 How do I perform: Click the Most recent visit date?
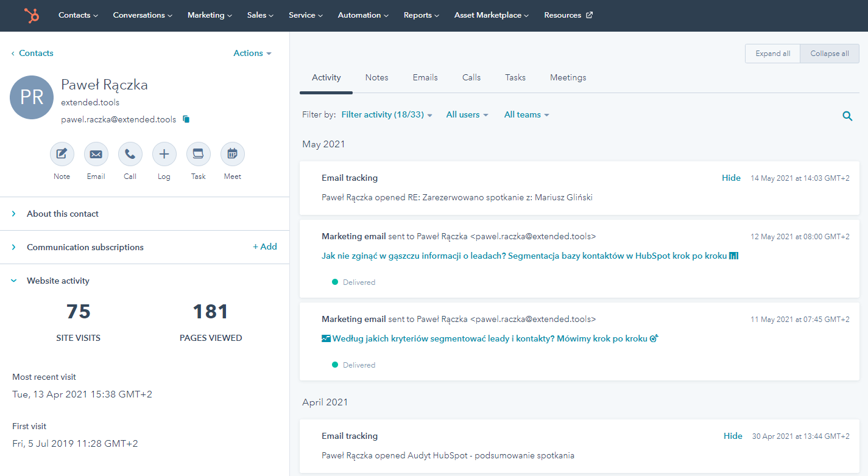click(x=82, y=394)
